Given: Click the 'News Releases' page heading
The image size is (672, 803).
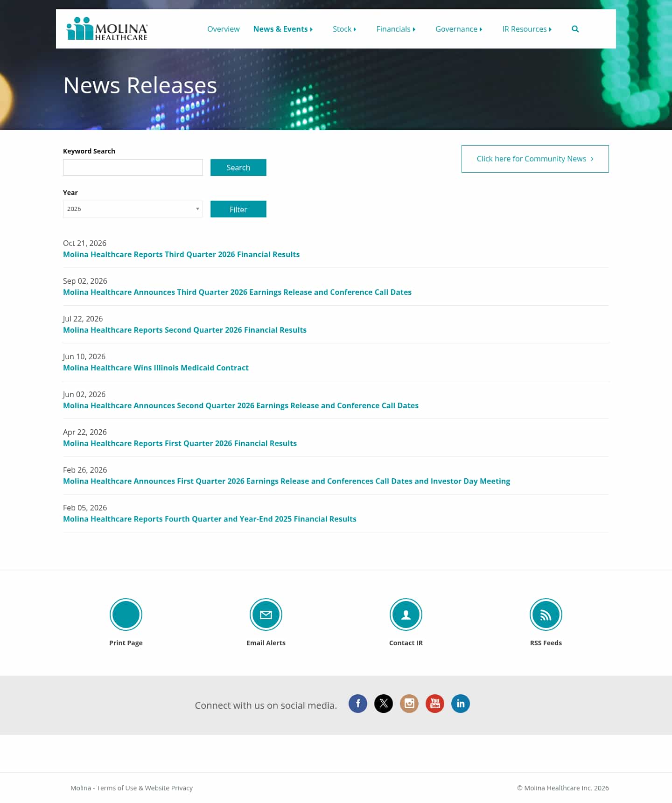Looking at the screenshot, I should coord(140,85).
